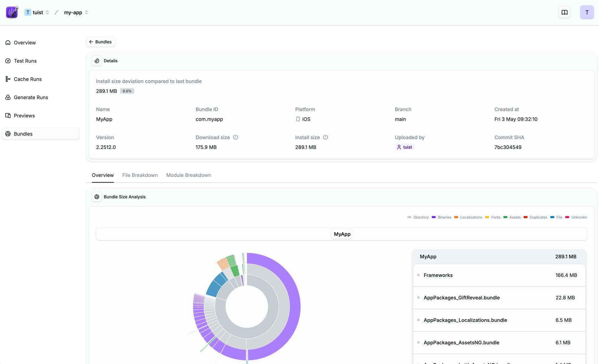The width and height of the screenshot is (599, 364).
Task: Open Test Runs in sidebar
Action: tap(41, 61)
